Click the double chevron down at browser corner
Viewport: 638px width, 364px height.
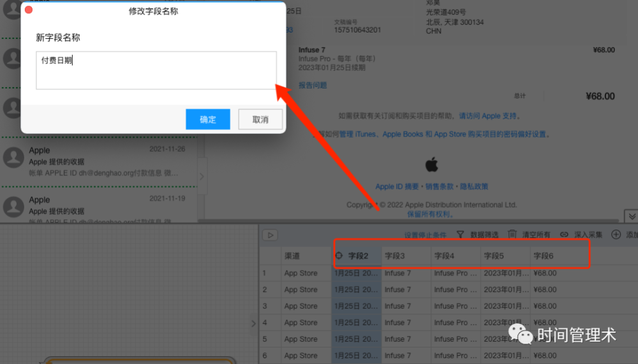pos(632,216)
